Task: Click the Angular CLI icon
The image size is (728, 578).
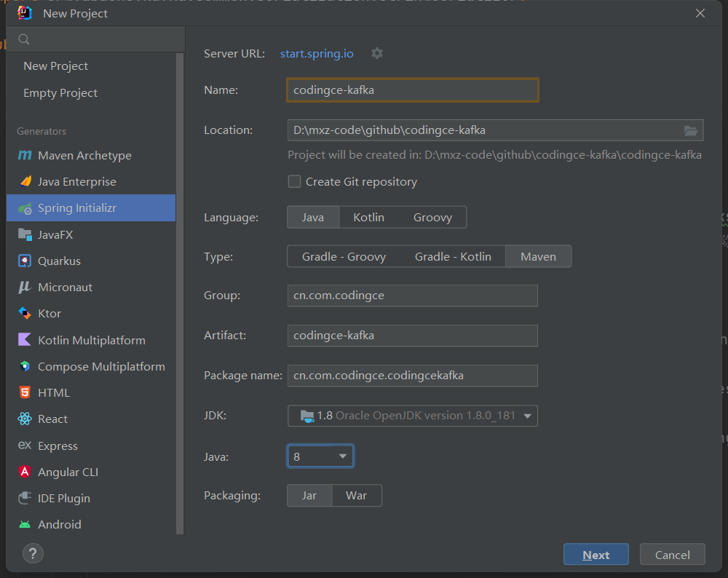Action: pyautogui.click(x=25, y=472)
